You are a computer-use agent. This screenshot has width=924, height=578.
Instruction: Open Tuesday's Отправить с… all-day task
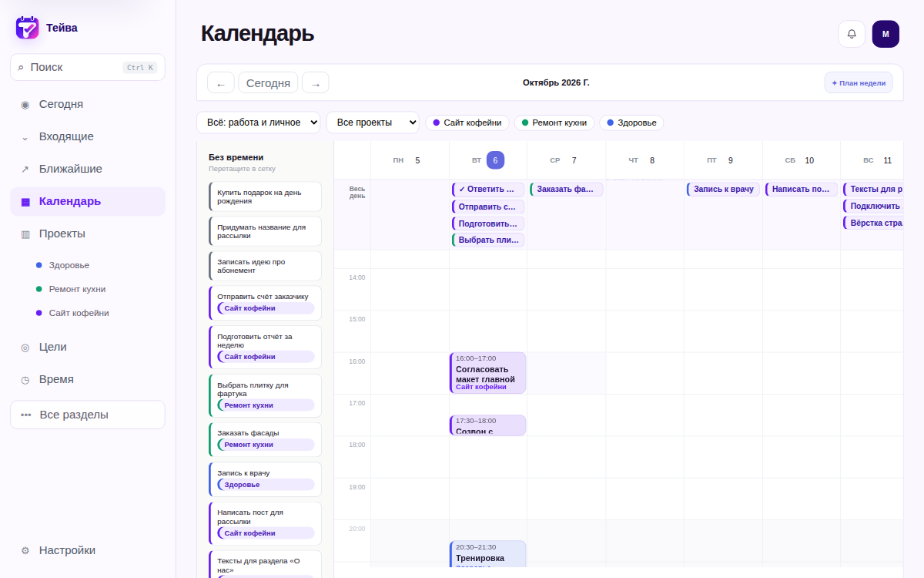(x=488, y=207)
